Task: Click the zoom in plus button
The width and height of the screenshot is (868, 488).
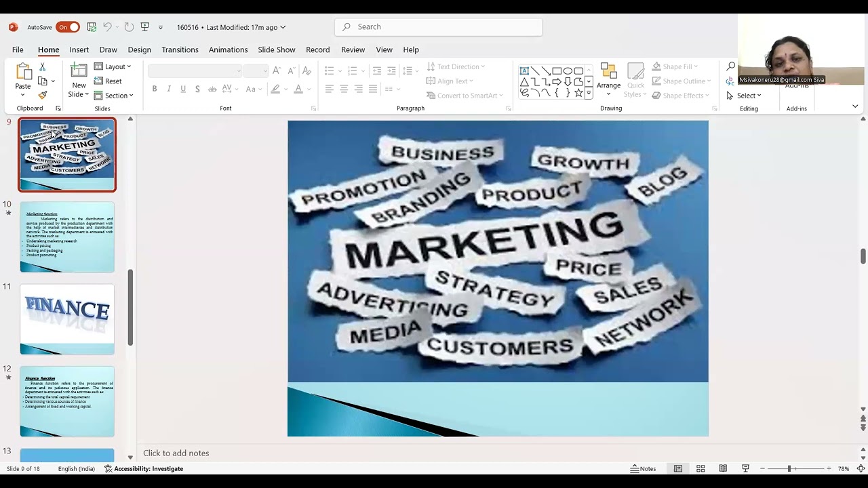Action: (829, 468)
